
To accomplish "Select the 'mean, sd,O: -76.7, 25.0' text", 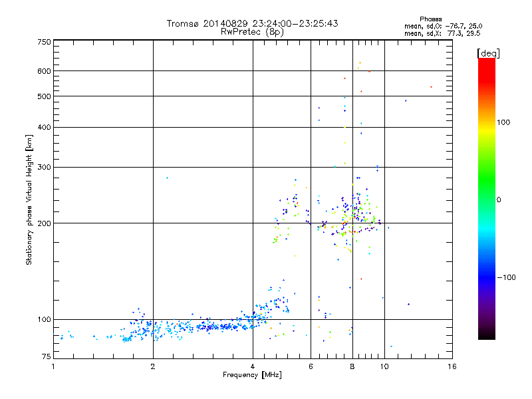I will click(443, 26).
